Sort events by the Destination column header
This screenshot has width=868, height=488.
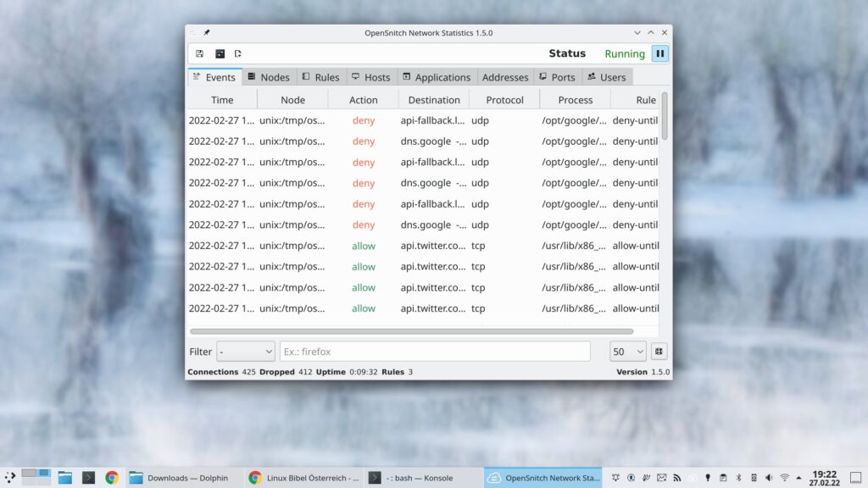[x=434, y=100]
